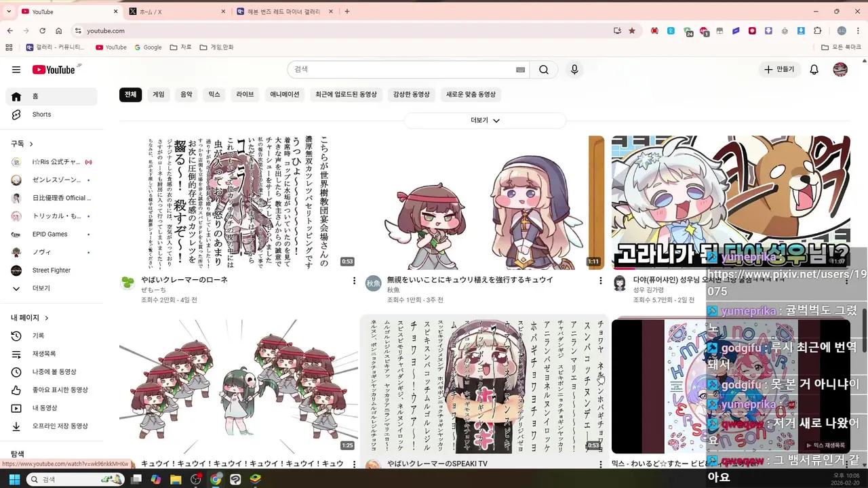Open options for 無視をいいことに video

[x=600, y=281]
